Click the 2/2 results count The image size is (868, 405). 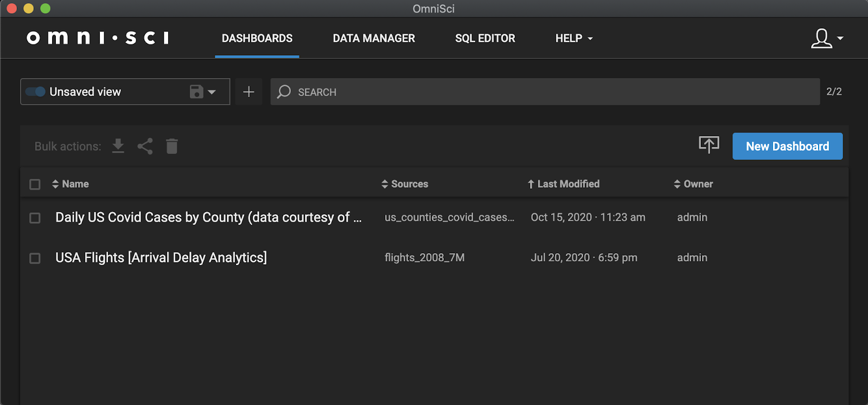coord(834,92)
